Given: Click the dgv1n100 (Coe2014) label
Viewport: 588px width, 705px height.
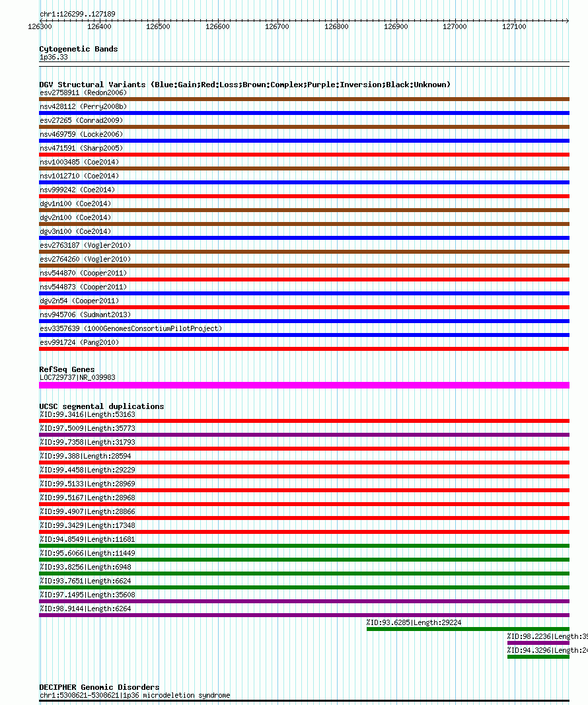Looking at the screenshot, I should point(75,204).
